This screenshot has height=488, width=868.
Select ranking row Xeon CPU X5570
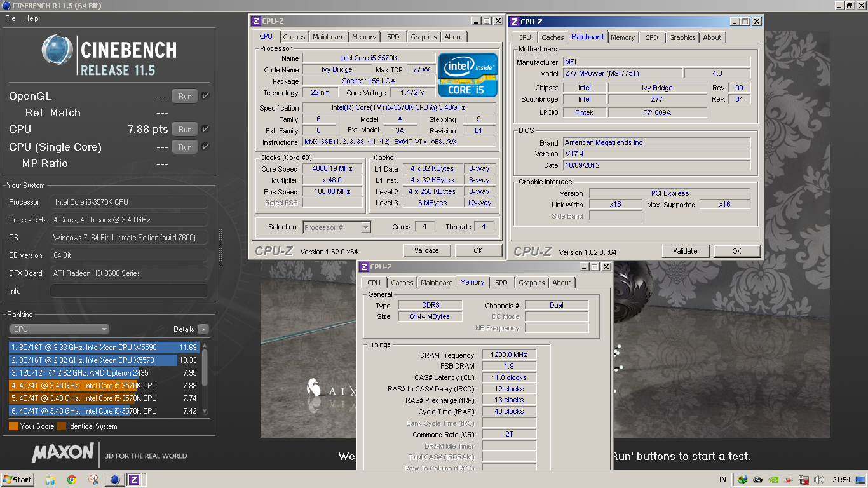click(104, 360)
